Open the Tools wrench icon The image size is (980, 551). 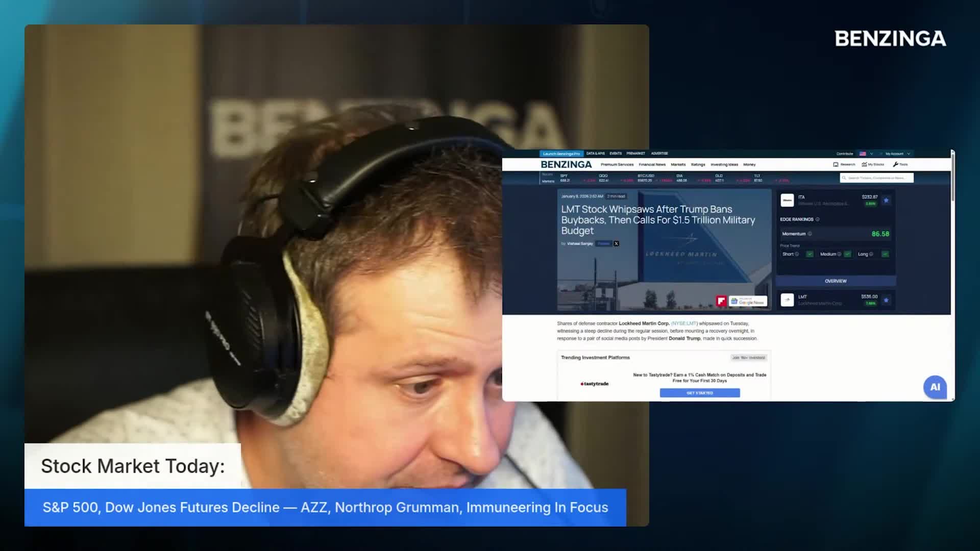pyautogui.click(x=895, y=165)
